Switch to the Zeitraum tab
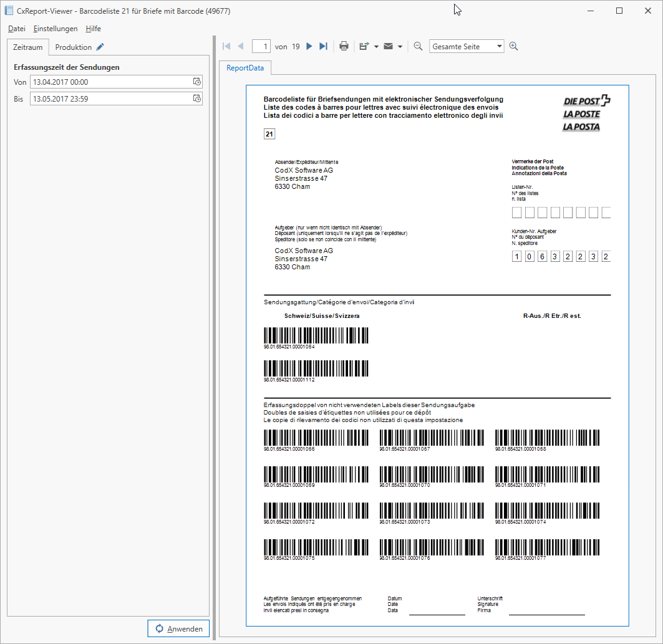Viewport: 663px width, 644px height. click(x=28, y=47)
